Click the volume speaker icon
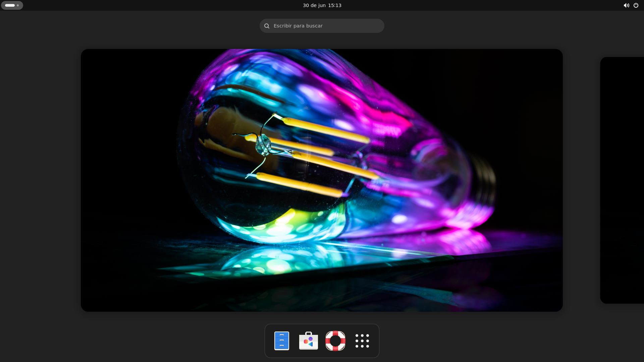This screenshot has height=362, width=644. coord(626,5)
